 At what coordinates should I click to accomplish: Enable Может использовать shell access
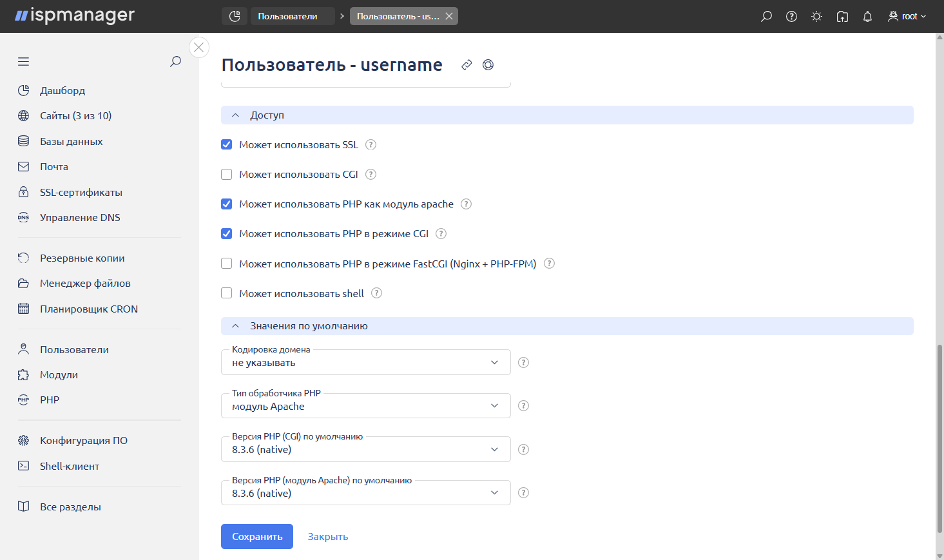[x=226, y=293]
